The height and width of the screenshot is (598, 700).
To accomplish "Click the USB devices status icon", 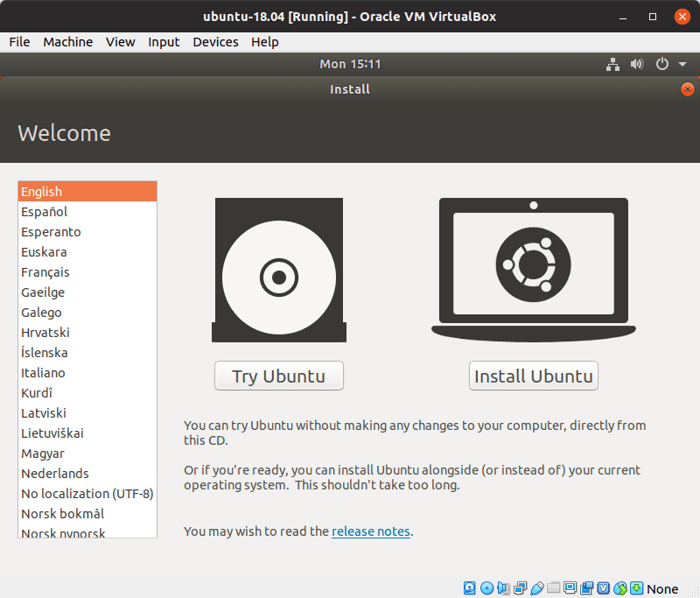I will pyautogui.click(x=537, y=588).
